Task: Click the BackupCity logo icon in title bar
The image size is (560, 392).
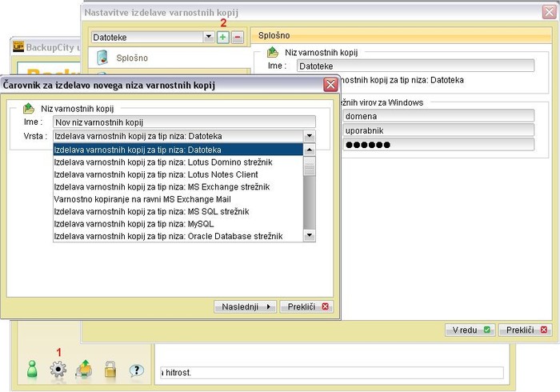Action: pyautogui.click(x=18, y=46)
